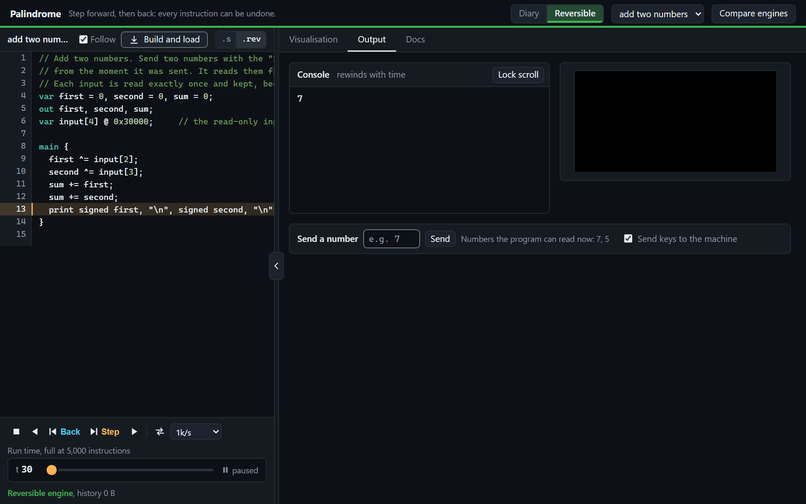Click the Build and load button
Viewport: 806px width, 504px height.
pos(164,40)
